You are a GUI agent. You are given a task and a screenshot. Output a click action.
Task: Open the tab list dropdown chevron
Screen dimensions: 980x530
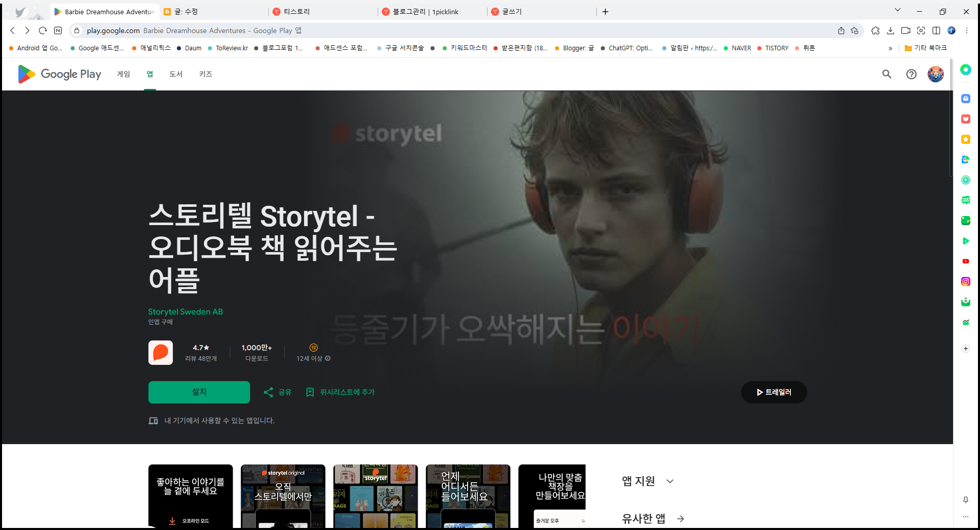(898, 10)
